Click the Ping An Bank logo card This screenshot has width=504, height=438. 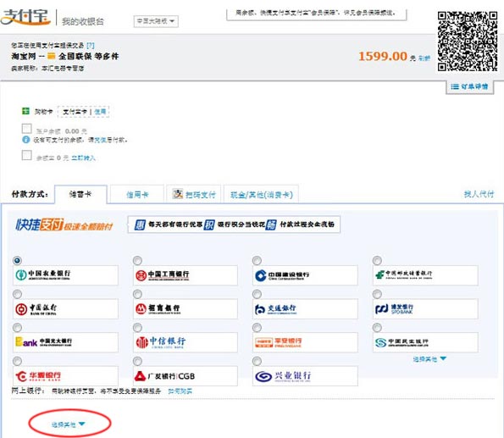tap(305, 342)
